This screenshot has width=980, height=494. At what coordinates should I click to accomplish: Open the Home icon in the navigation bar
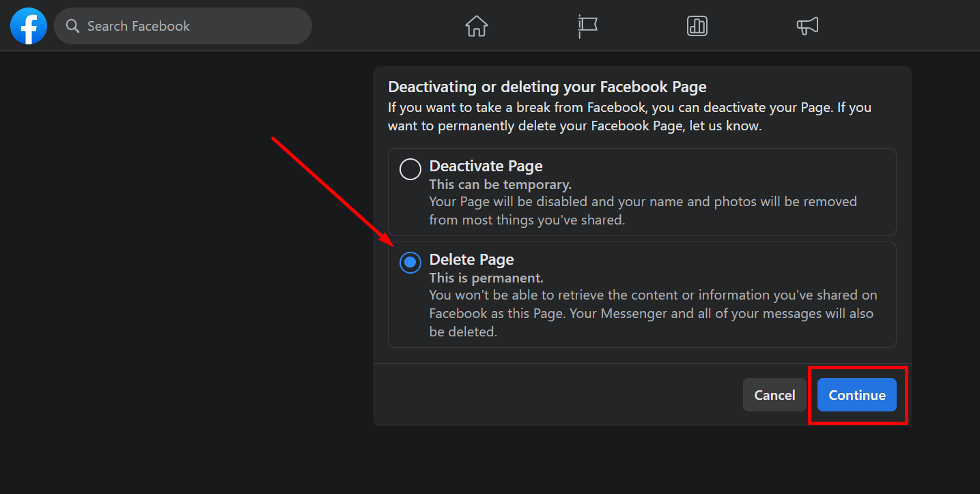tap(476, 26)
